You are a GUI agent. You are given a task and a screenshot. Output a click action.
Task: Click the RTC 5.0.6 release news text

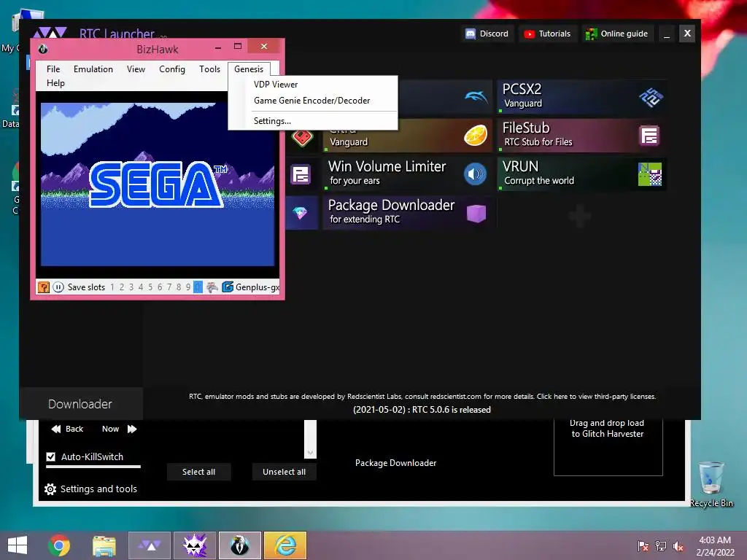tap(422, 410)
